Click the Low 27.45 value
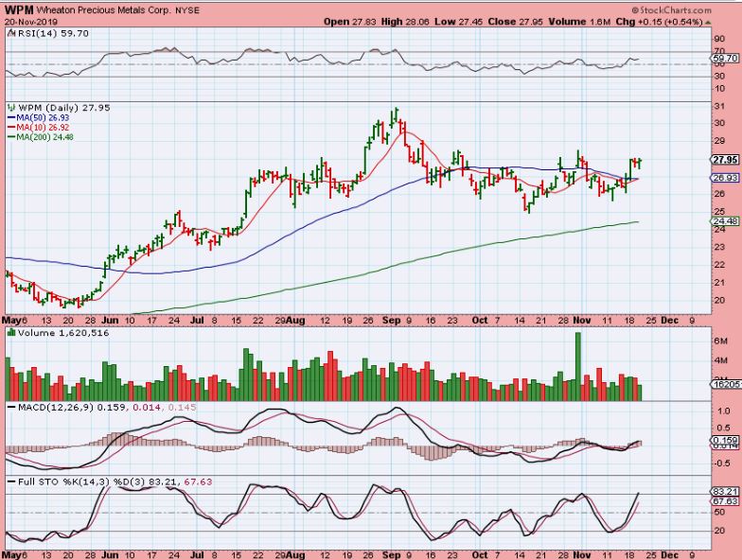Image resolution: width=742 pixels, height=560 pixels. point(460,22)
